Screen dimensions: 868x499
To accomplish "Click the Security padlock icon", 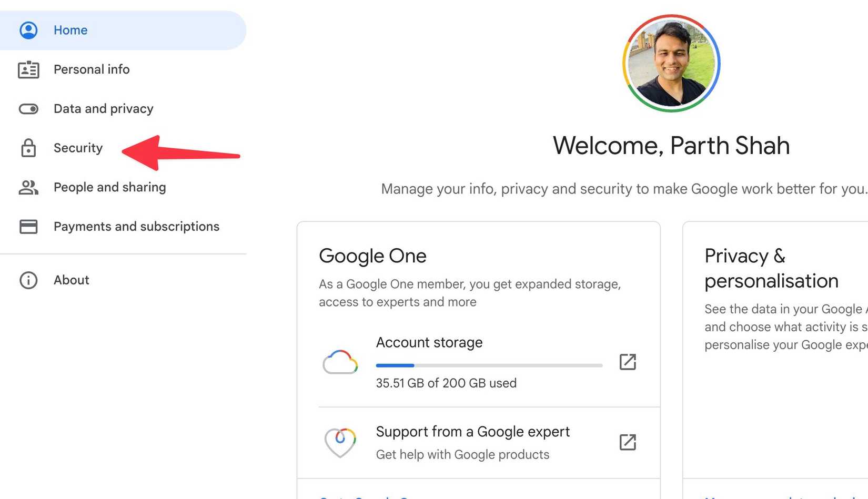I will 28,148.
